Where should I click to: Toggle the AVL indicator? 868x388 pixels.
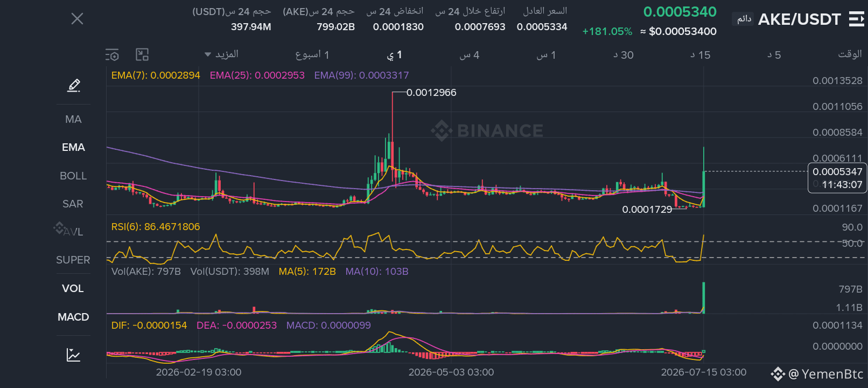[x=73, y=232]
